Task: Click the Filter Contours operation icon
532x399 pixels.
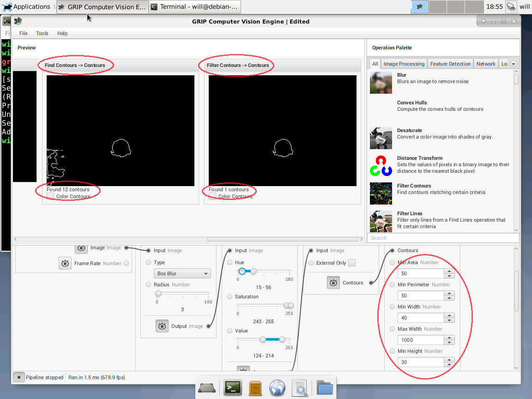Action: [381, 194]
